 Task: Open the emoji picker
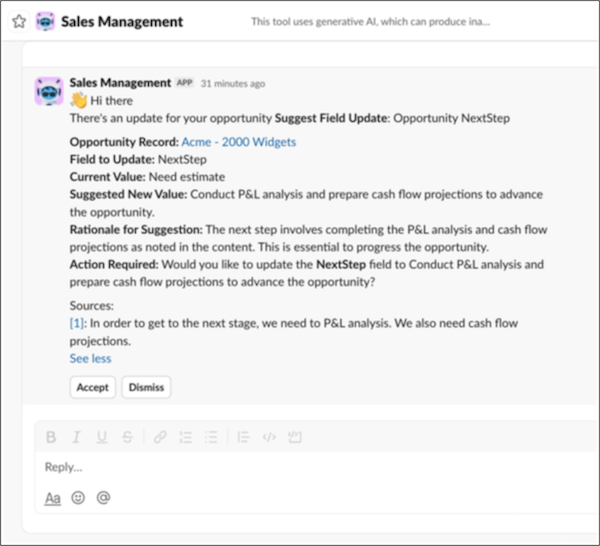[78, 497]
